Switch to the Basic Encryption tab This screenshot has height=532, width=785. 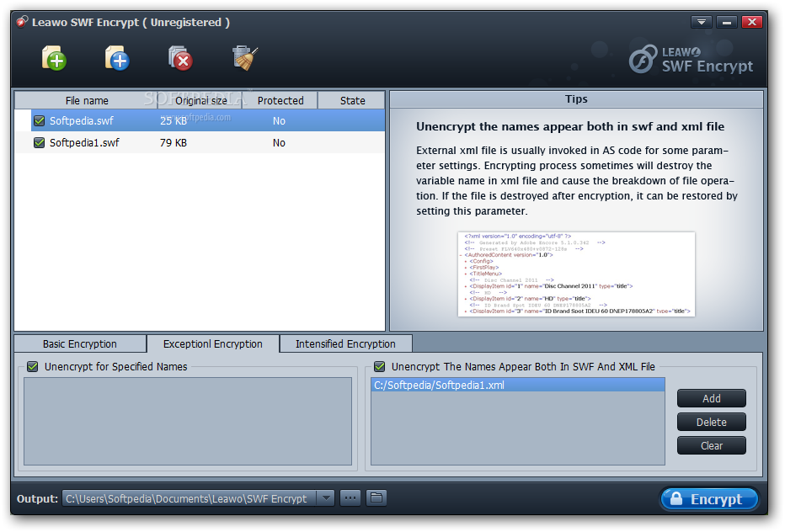[80, 343]
